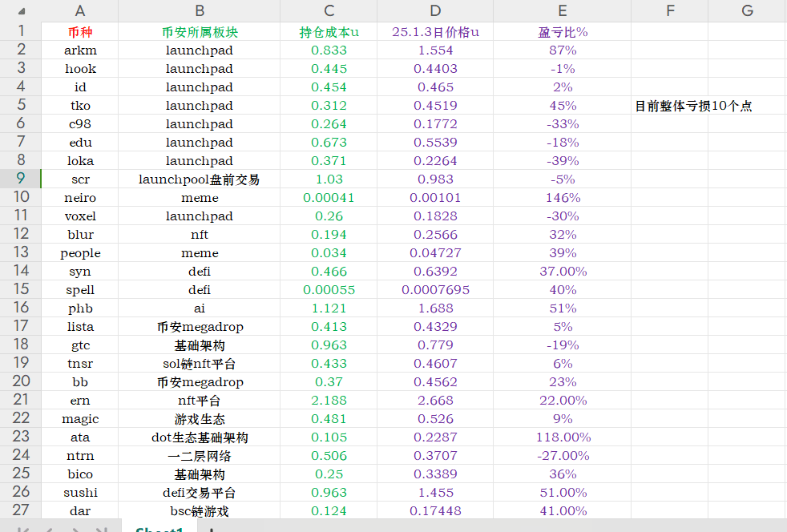Select ern cost value 2.188

(x=329, y=400)
